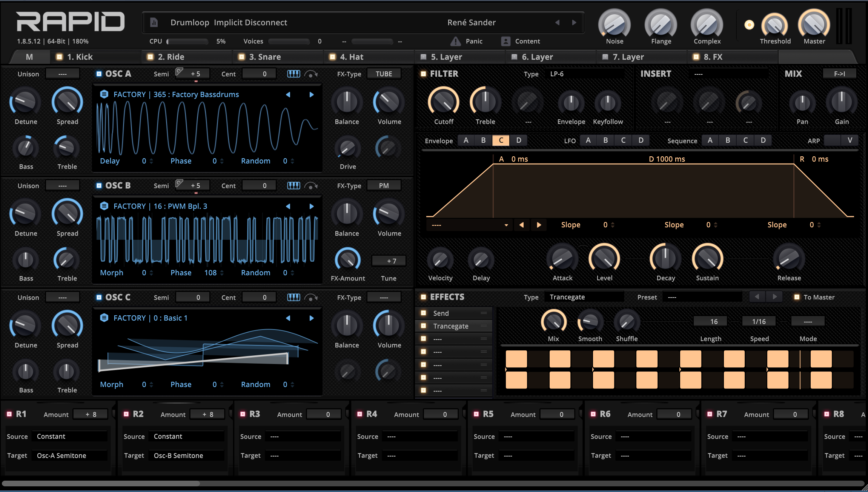Go to next envelope preset arrow
The width and height of the screenshot is (868, 492).
539,225
